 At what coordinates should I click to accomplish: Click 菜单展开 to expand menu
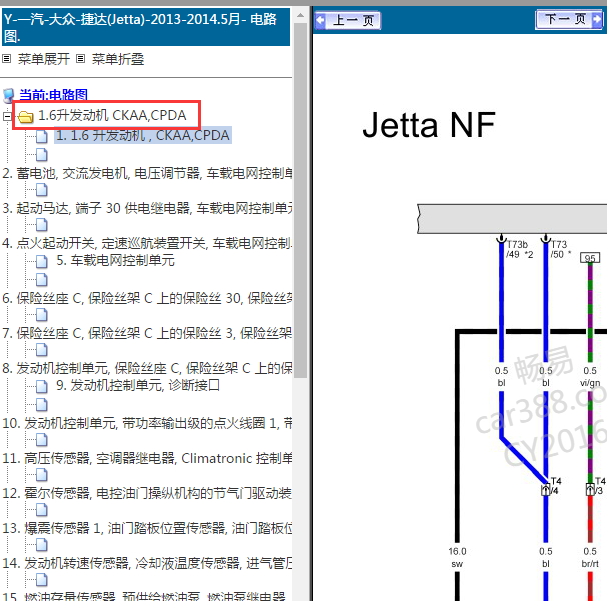43,59
